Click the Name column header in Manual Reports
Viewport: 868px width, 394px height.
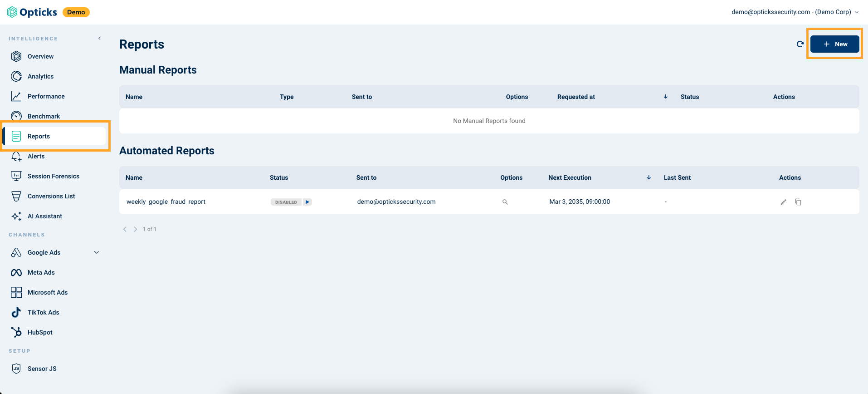[134, 97]
